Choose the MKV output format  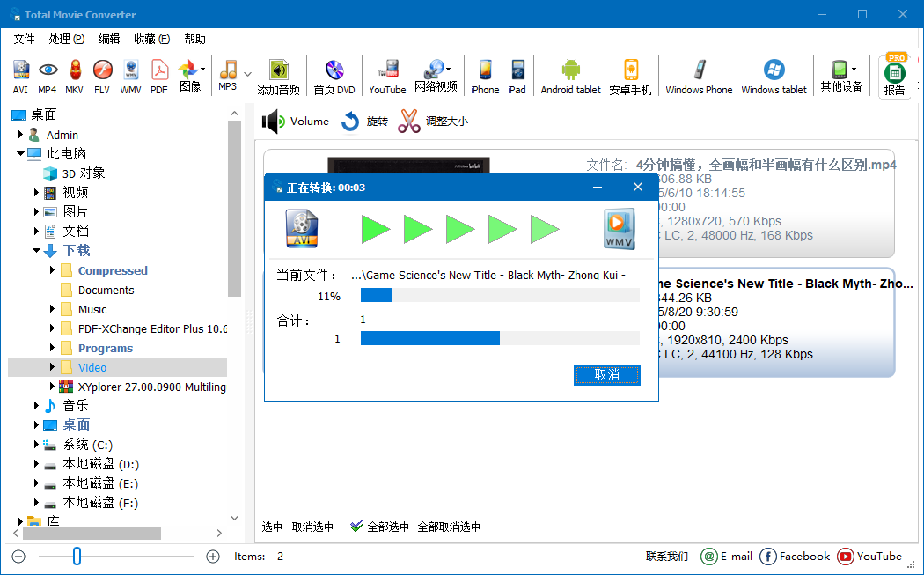[76, 77]
